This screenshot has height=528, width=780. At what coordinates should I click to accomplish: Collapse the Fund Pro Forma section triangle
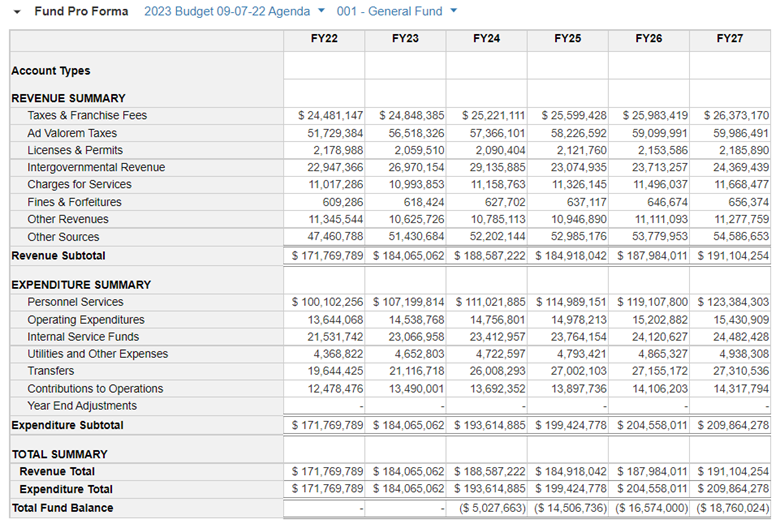[17, 11]
